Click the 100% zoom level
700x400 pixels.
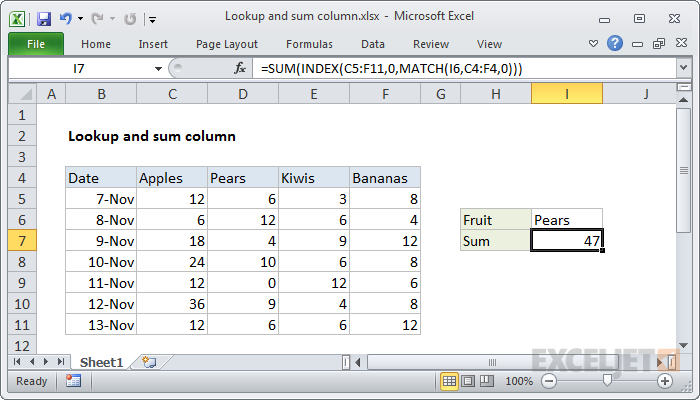click(x=519, y=381)
